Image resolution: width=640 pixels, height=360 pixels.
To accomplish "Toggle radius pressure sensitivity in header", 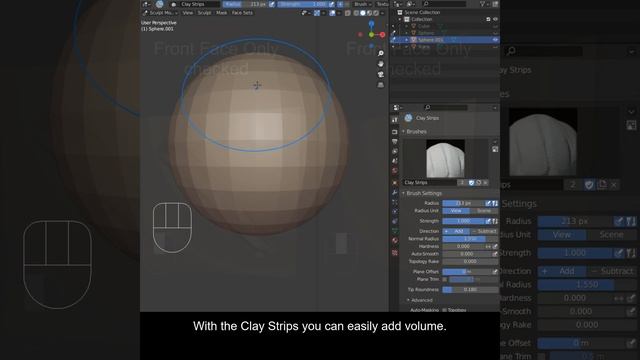I will 272,4.
